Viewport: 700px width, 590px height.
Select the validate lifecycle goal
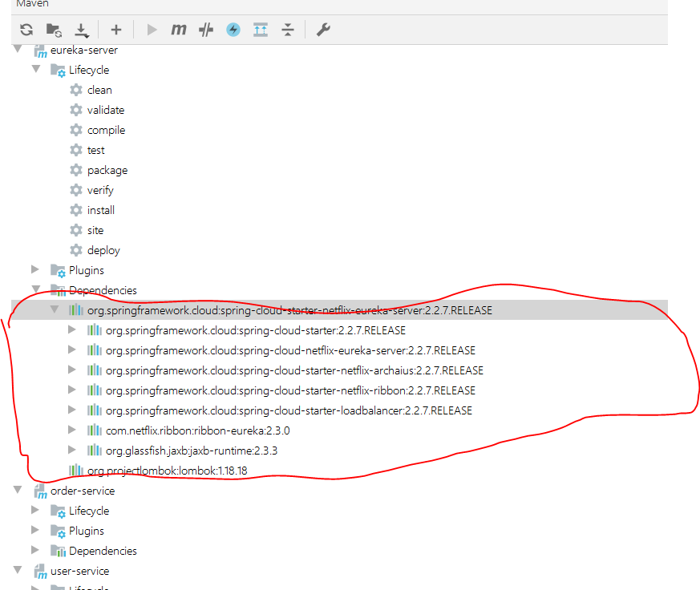pos(106,111)
